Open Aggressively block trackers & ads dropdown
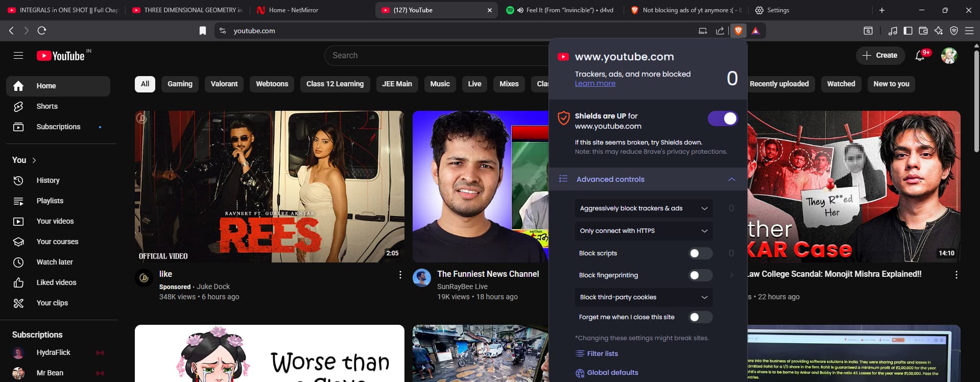This screenshot has width=980, height=382. 643,208
